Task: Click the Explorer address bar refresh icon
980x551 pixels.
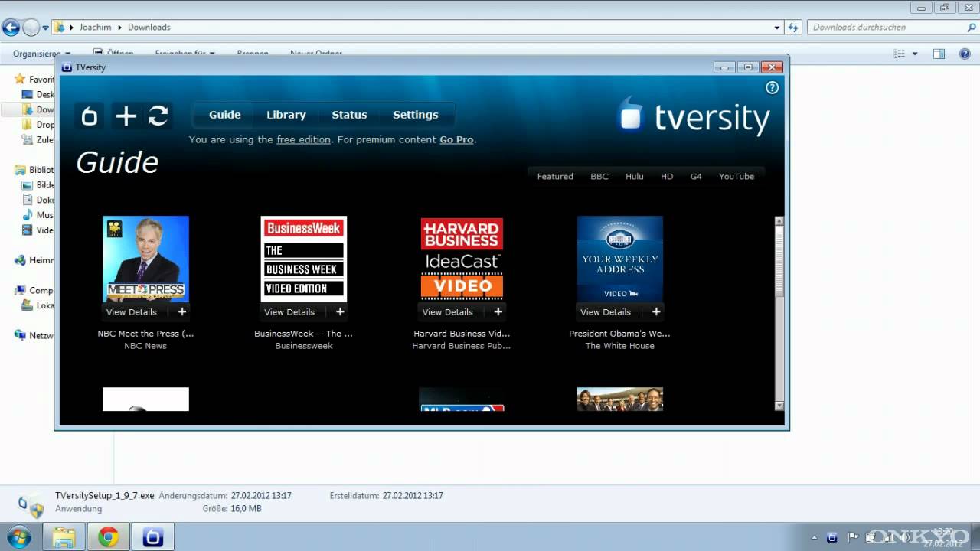Action: coord(793,28)
